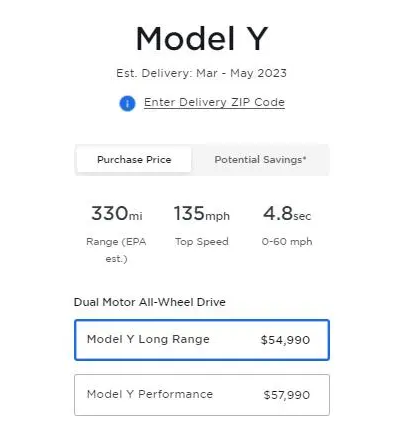Click the word ZIP in the delivery link

241,102
